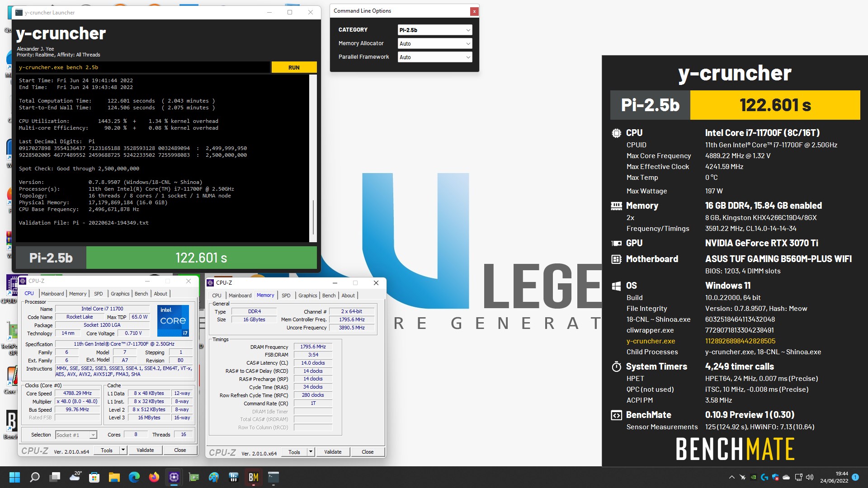Open Tools dropdown arrow in Memory window

click(310, 452)
